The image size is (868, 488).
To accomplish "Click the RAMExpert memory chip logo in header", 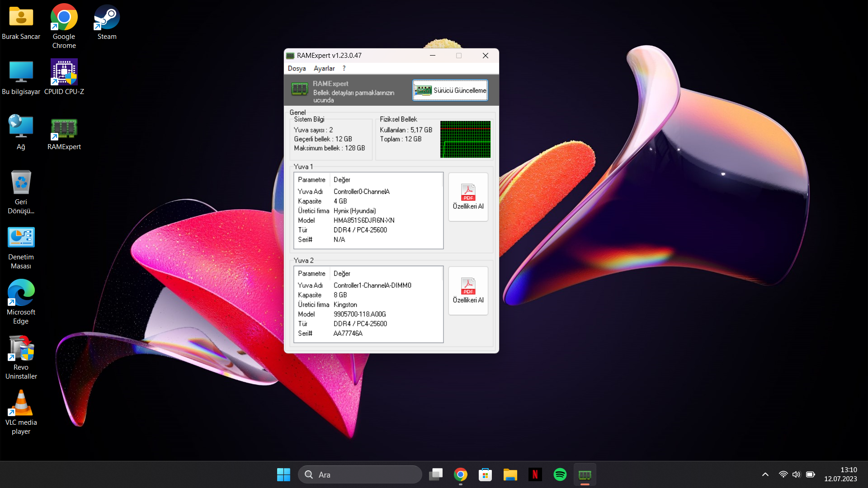I will (299, 89).
